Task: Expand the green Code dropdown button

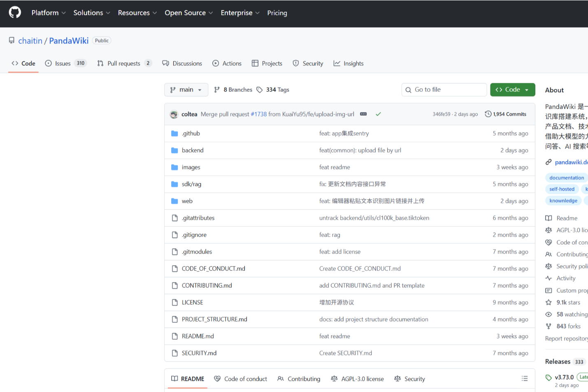Action: click(x=512, y=90)
